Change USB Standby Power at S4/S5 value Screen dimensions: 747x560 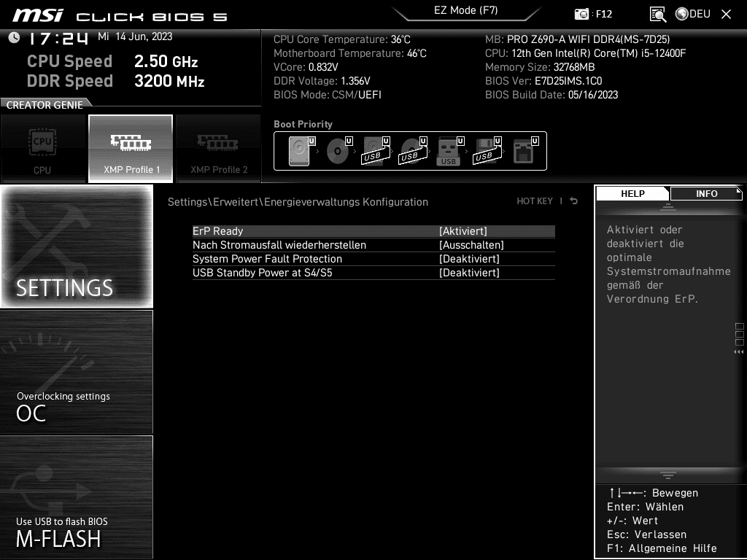click(x=469, y=273)
